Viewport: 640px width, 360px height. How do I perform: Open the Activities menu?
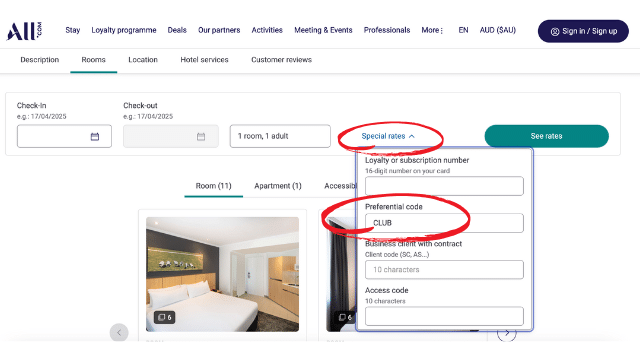pyautogui.click(x=267, y=30)
